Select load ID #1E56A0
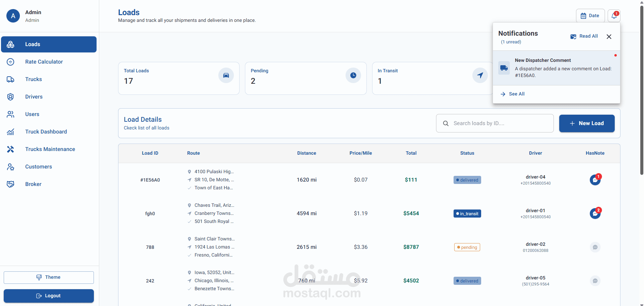Screen dimensions: 644x306 pos(150,180)
